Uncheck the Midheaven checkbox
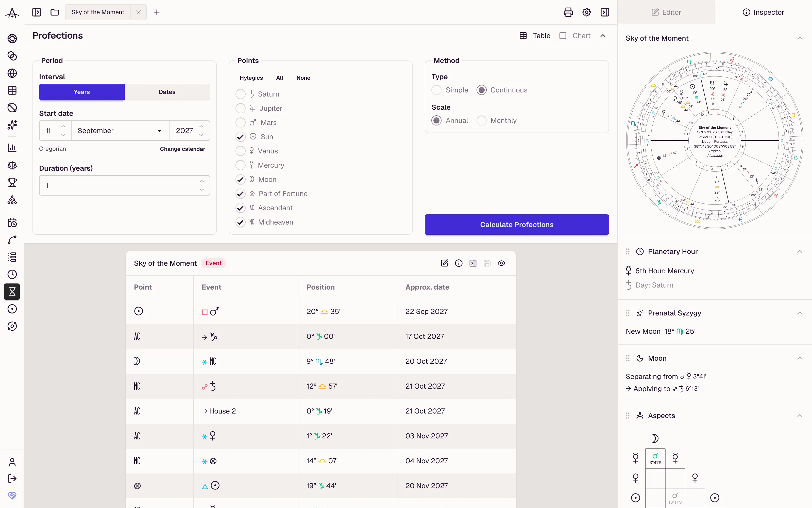 pos(240,222)
